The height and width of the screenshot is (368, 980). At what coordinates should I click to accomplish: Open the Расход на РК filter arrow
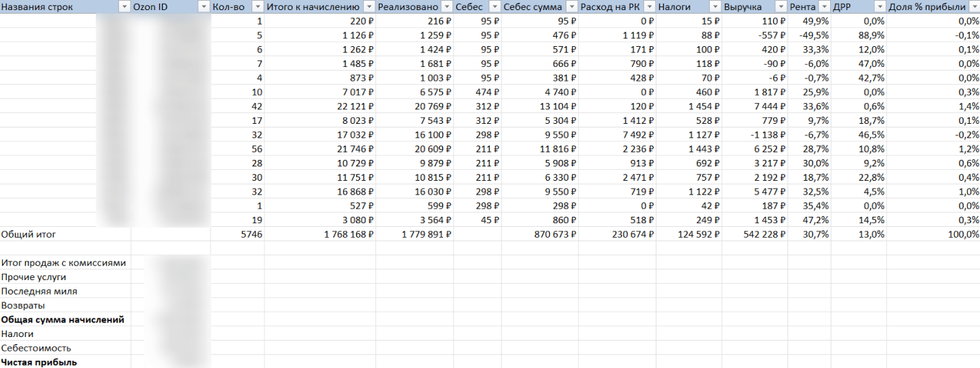[x=650, y=6]
